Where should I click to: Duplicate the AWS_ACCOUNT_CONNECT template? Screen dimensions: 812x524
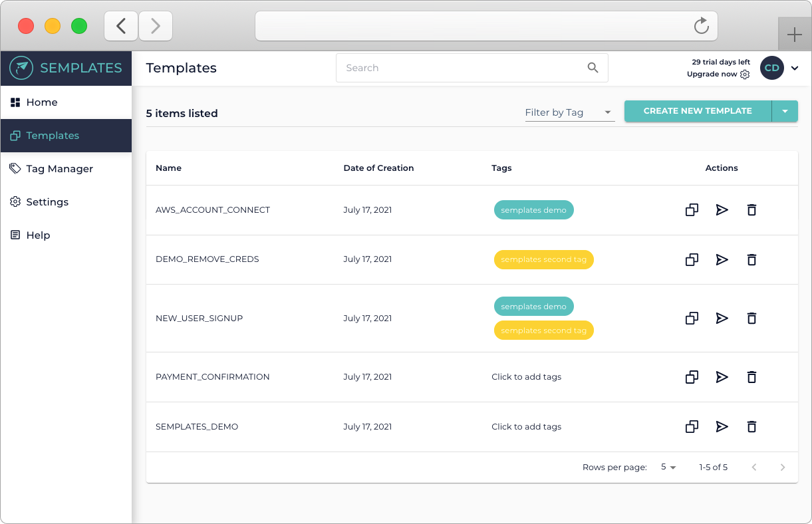tap(692, 210)
